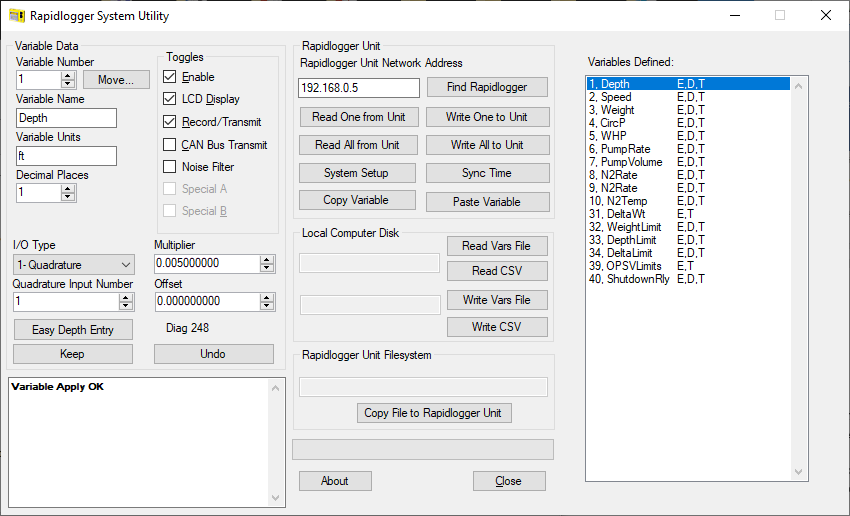Open the About dialog
The height and width of the screenshot is (516, 850).
[x=335, y=481]
